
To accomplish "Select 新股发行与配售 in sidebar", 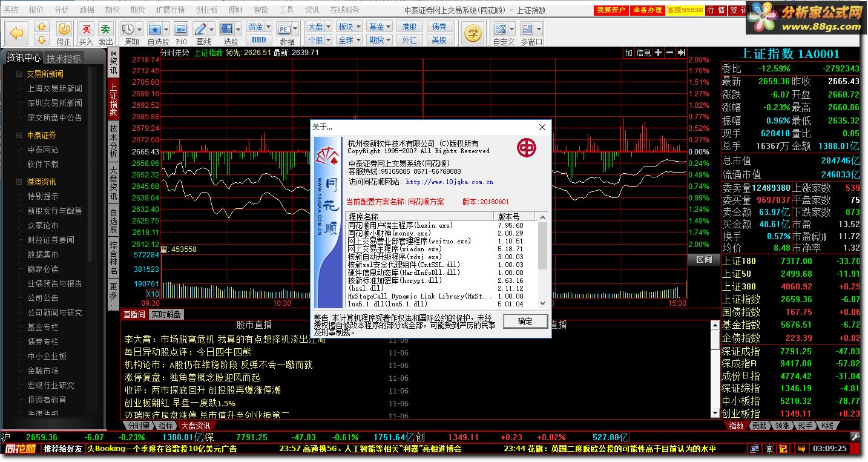I will tap(54, 211).
